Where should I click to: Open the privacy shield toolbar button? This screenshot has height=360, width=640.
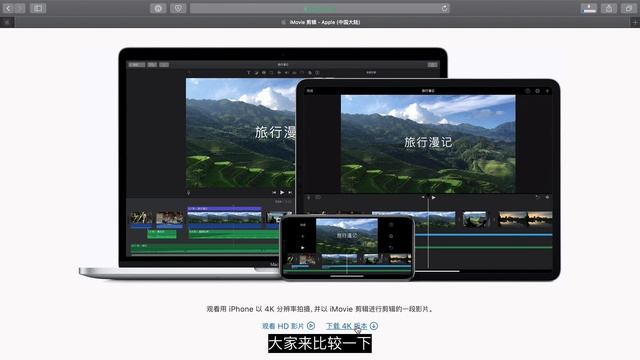click(x=178, y=8)
